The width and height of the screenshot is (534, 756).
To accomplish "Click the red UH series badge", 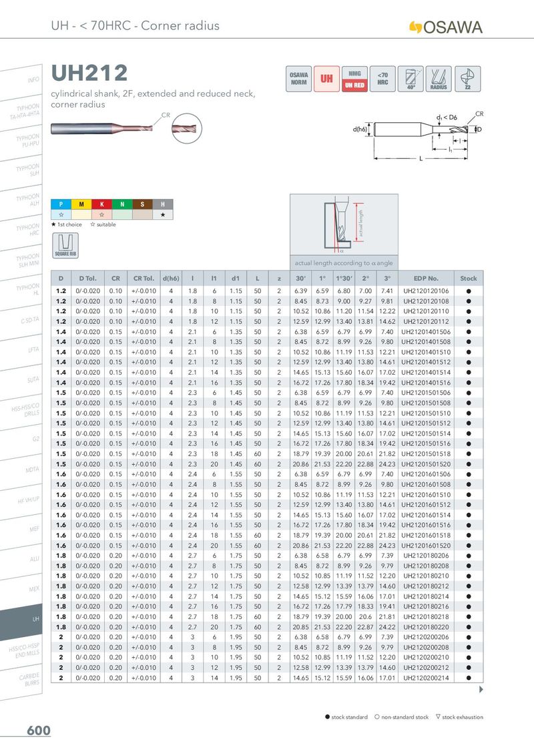I will click(x=327, y=79).
